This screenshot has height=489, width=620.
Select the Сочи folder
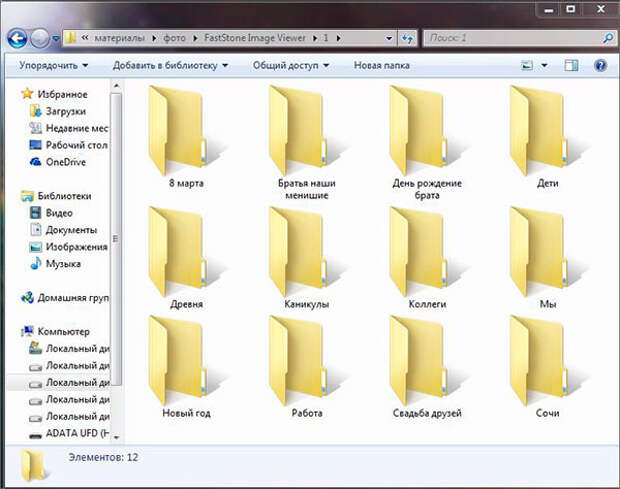point(547,368)
